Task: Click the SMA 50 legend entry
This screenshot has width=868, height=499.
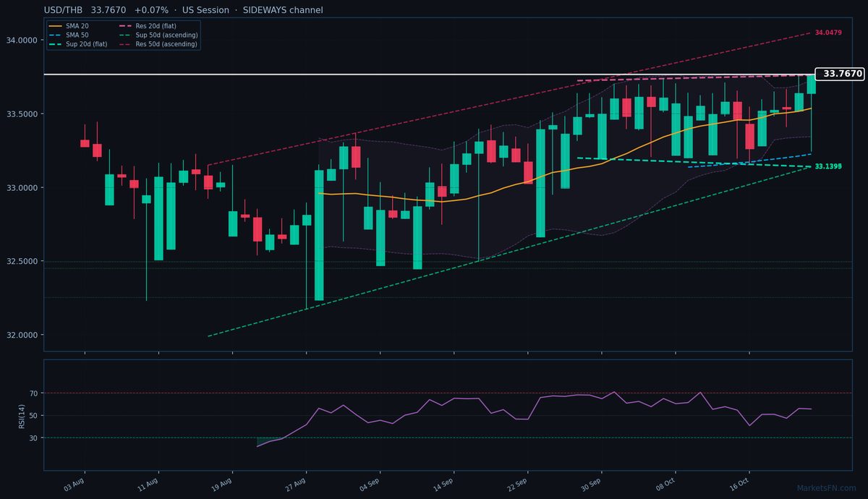Action: 69,35
